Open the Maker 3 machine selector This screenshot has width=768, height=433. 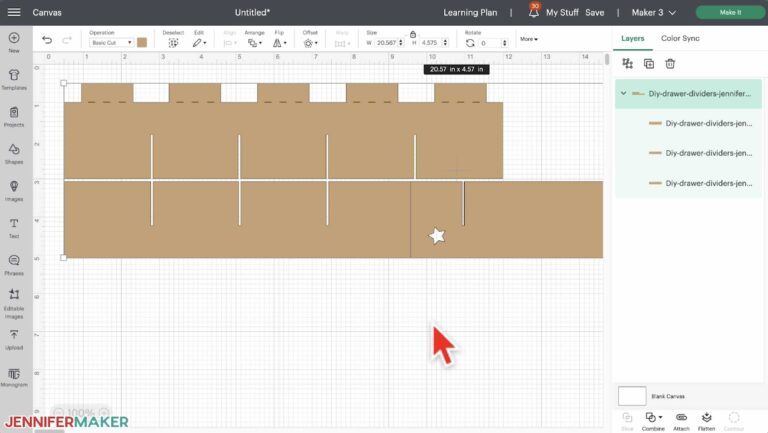tap(653, 12)
